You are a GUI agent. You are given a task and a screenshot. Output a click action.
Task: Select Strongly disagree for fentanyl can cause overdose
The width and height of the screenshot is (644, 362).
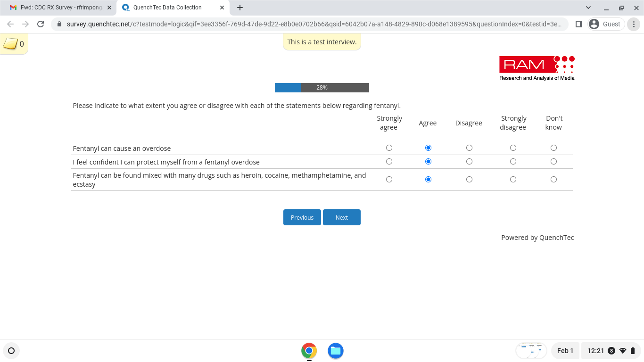pos(513,148)
